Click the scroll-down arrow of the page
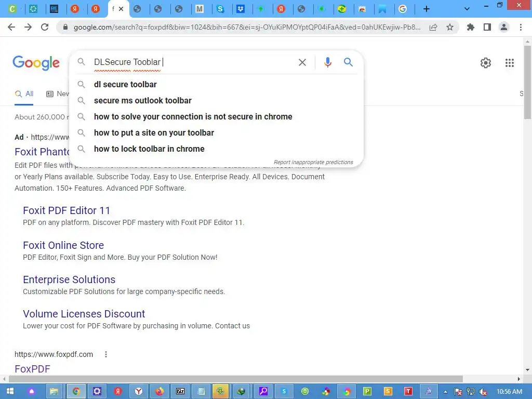 (527, 370)
